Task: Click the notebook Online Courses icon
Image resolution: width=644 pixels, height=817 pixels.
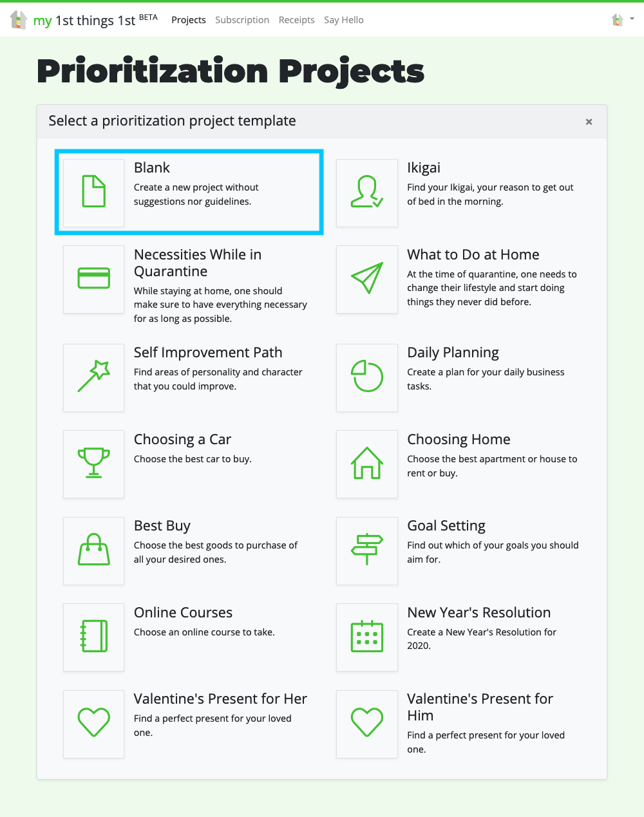Action: pyautogui.click(x=93, y=637)
